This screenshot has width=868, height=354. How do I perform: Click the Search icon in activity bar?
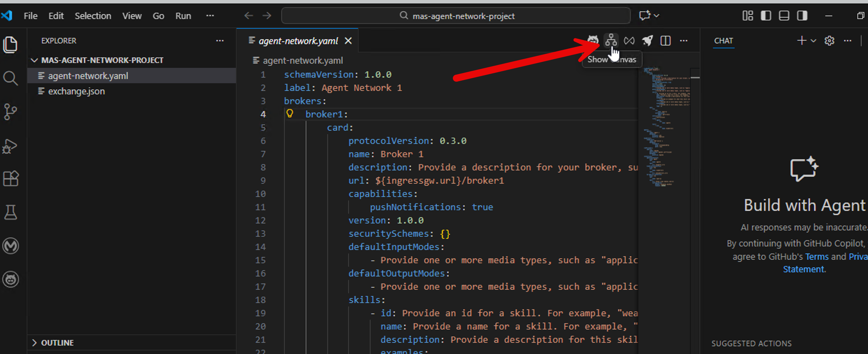[x=10, y=78]
